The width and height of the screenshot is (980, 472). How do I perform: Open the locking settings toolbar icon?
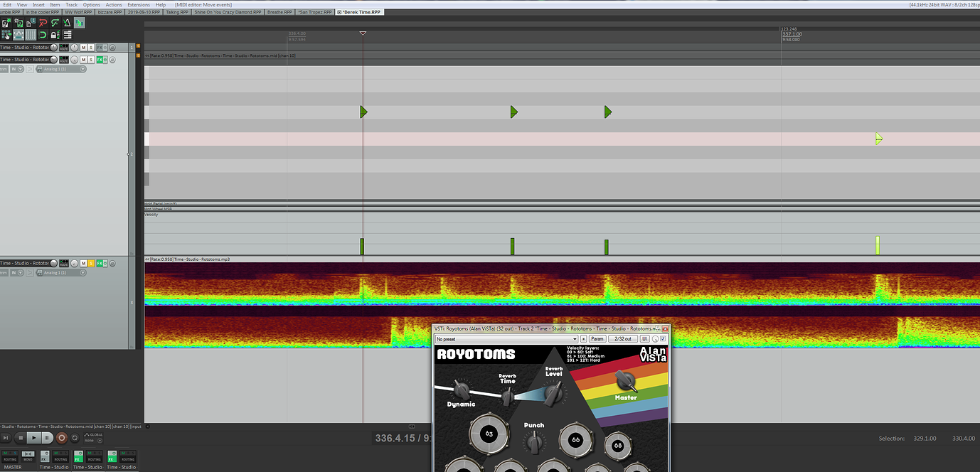click(x=55, y=34)
